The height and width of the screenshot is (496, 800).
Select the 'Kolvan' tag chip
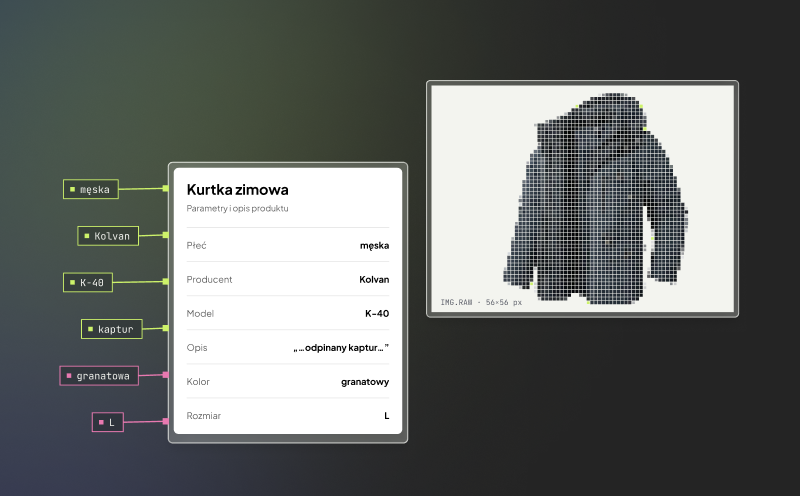[x=108, y=236]
